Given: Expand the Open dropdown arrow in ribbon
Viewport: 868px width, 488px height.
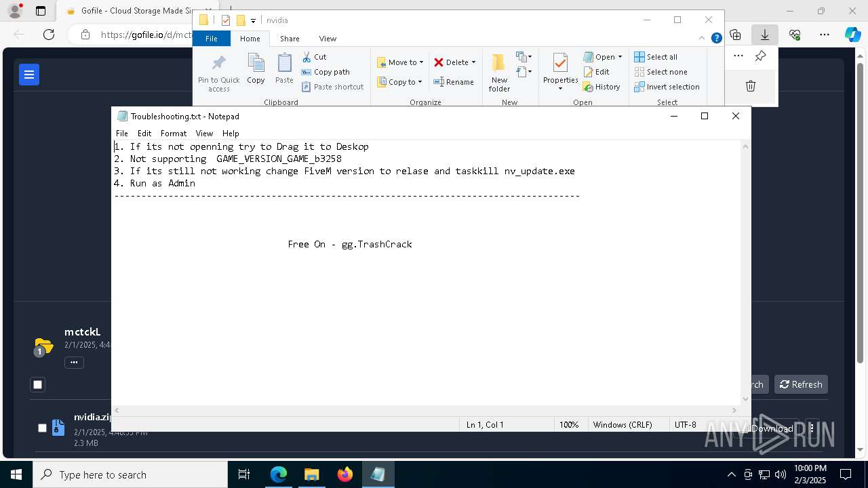Looking at the screenshot, I should 620,57.
